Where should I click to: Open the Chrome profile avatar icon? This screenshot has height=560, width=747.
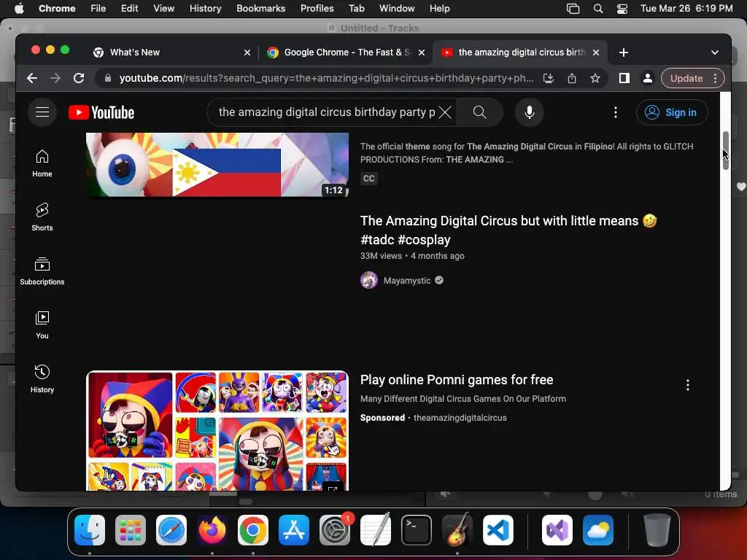coord(648,78)
